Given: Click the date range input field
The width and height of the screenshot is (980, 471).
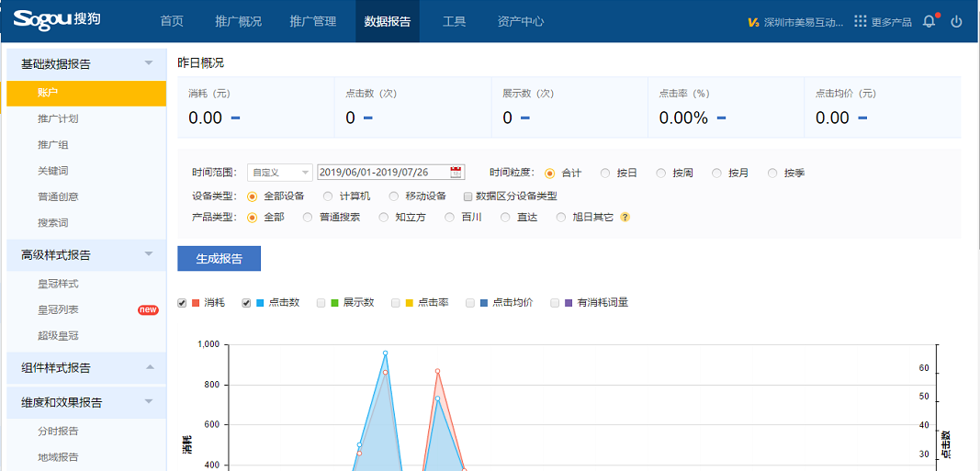Looking at the screenshot, I should [x=390, y=173].
